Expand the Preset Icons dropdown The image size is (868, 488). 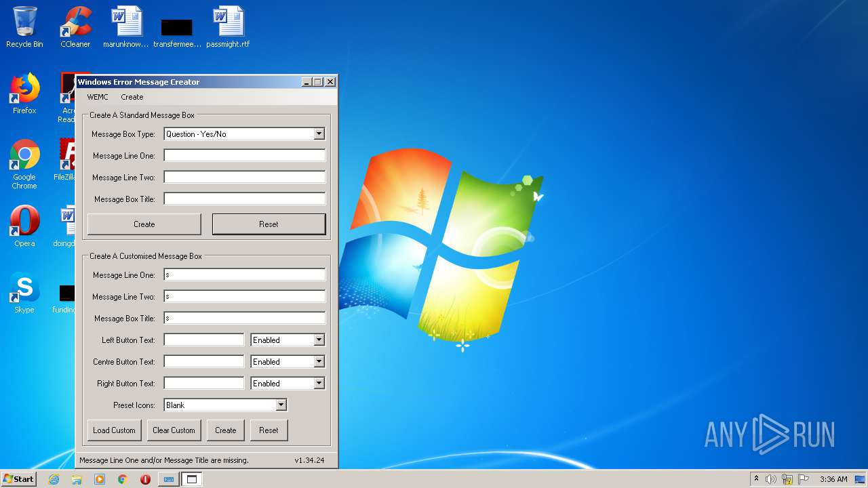(281, 405)
